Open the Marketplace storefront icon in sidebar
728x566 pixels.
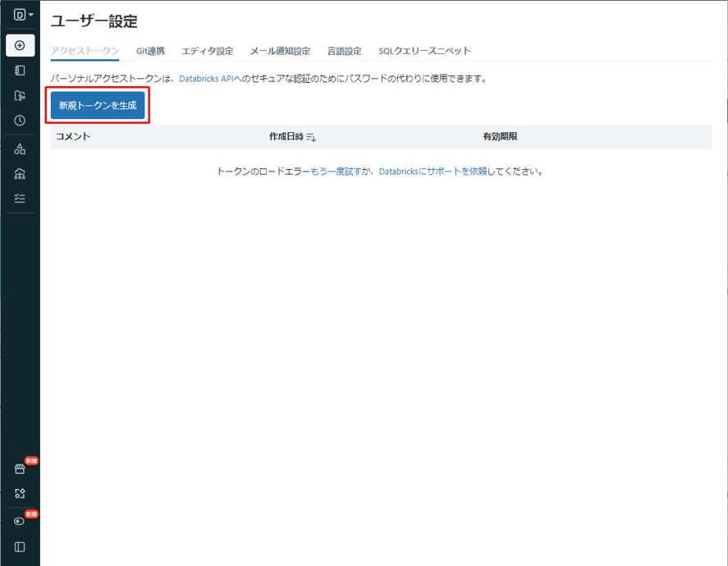[x=20, y=469]
